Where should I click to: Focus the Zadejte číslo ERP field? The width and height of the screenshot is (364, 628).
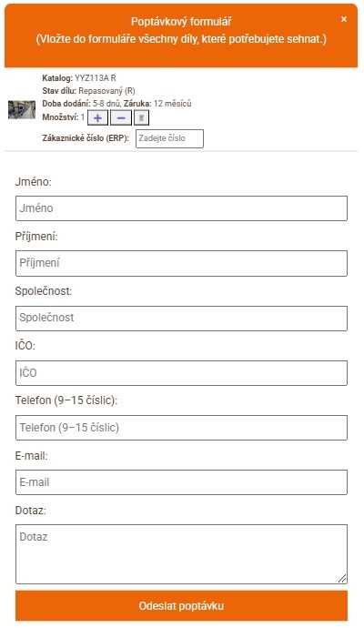(170, 138)
